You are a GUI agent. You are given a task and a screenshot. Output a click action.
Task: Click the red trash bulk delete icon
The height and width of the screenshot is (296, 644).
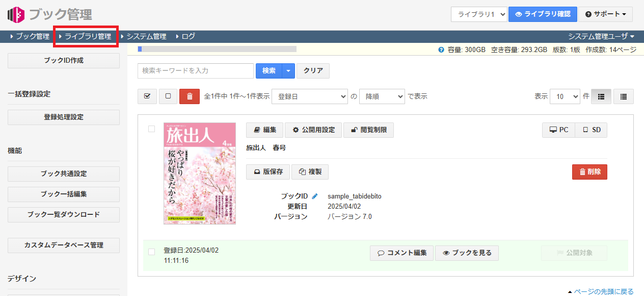click(190, 96)
